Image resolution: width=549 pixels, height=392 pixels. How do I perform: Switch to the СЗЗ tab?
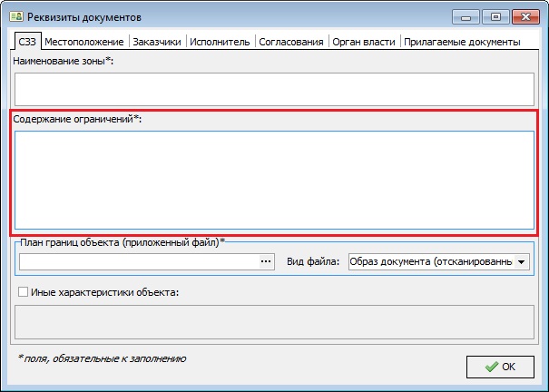(27, 42)
